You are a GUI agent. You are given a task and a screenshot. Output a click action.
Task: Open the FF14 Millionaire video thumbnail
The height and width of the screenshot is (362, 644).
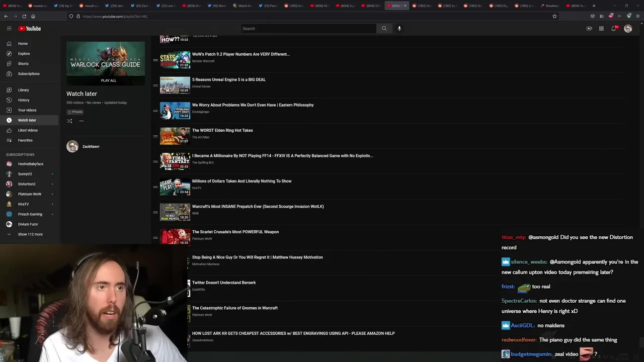point(175,161)
